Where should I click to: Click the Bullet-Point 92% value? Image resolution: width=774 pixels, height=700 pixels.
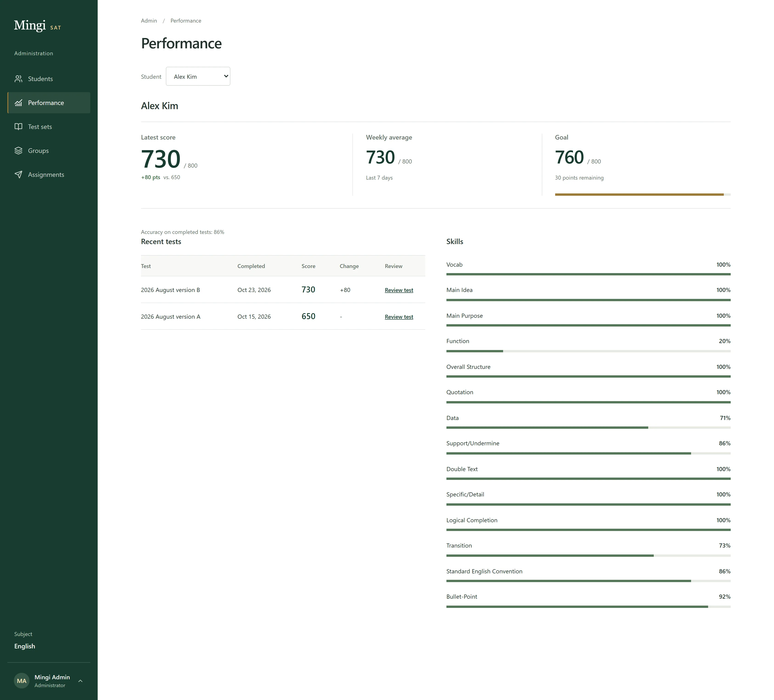(x=724, y=597)
